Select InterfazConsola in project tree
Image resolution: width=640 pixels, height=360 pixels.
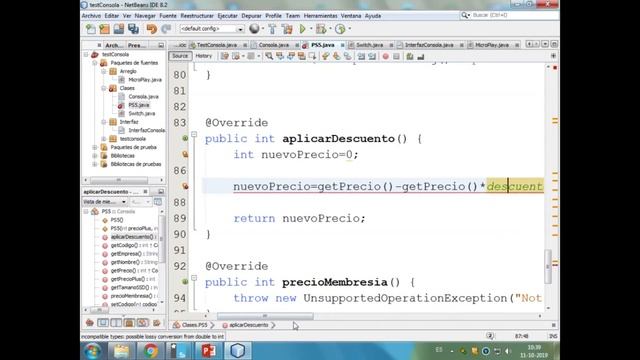click(x=146, y=130)
